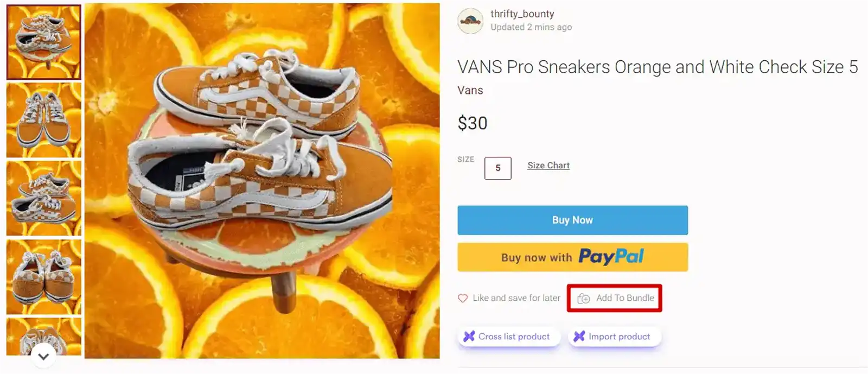Open thrifty_bounty's profile avatar

point(470,20)
